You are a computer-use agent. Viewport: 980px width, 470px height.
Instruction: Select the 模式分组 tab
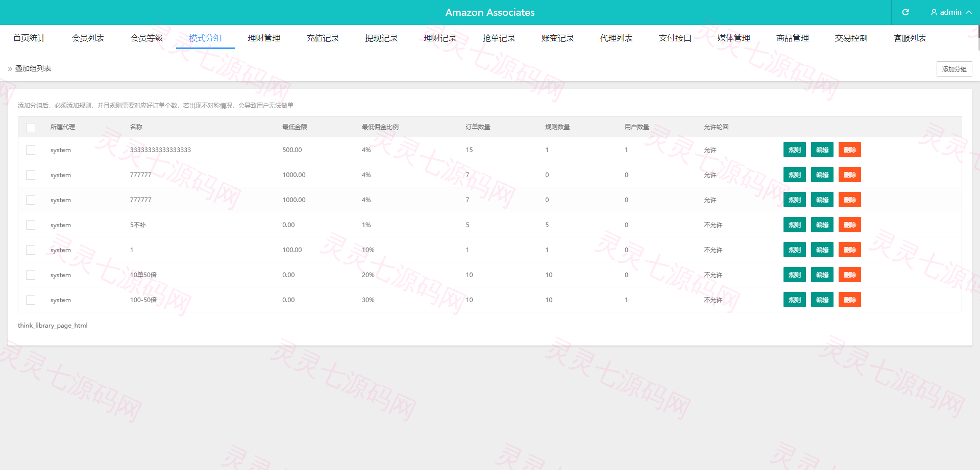pyautogui.click(x=205, y=38)
